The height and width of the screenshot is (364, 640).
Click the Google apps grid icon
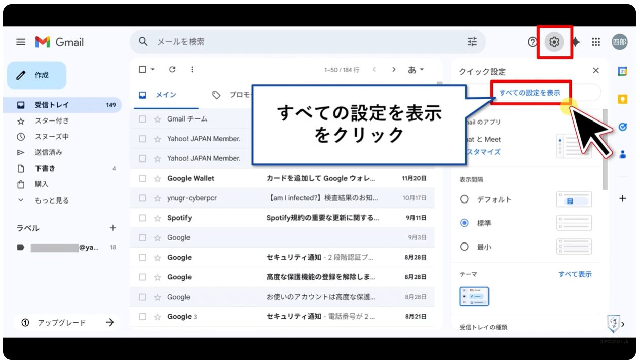[596, 42]
